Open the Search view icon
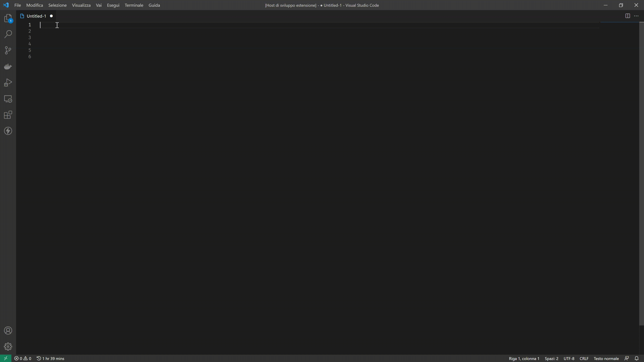This screenshot has height=362, width=644. [8, 34]
